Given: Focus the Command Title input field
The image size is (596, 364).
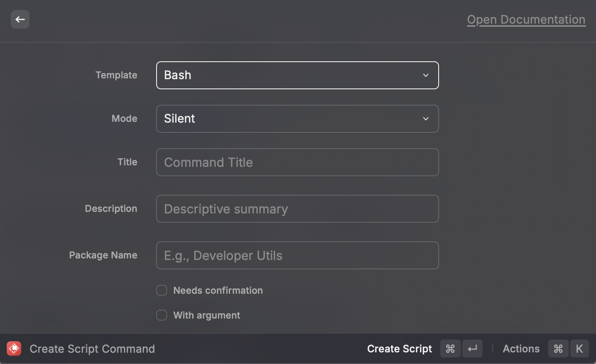Looking at the screenshot, I should tap(297, 162).
